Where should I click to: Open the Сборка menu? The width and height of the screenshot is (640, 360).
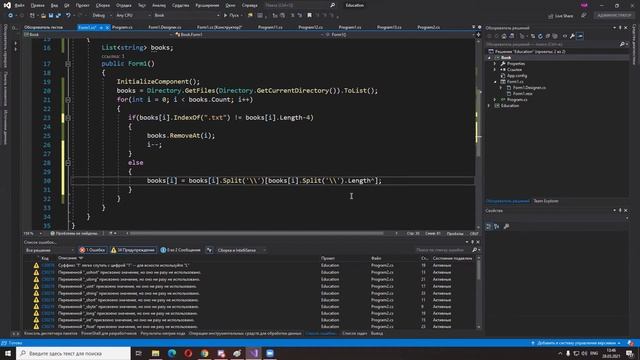click(103, 5)
